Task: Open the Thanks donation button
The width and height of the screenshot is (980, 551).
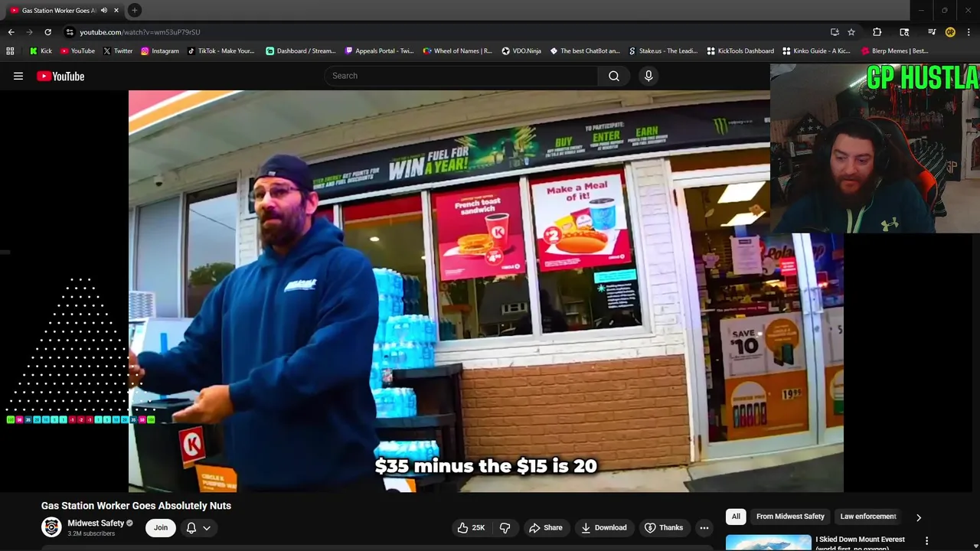Action: coord(664,527)
